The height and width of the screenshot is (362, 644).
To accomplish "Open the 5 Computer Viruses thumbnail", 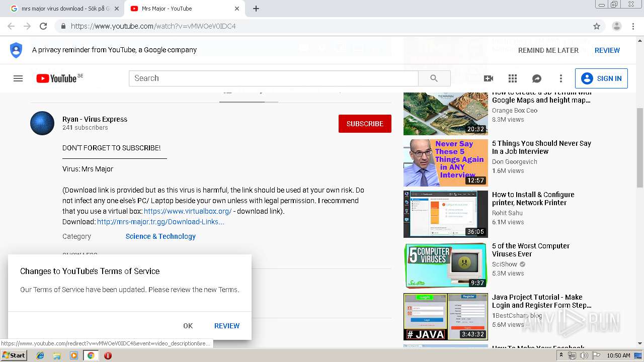I will click(x=446, y=265).
